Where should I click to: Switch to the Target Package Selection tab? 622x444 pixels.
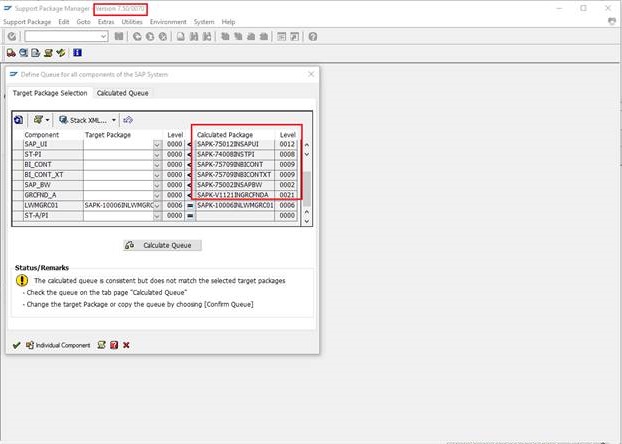[x=50, y=93]
